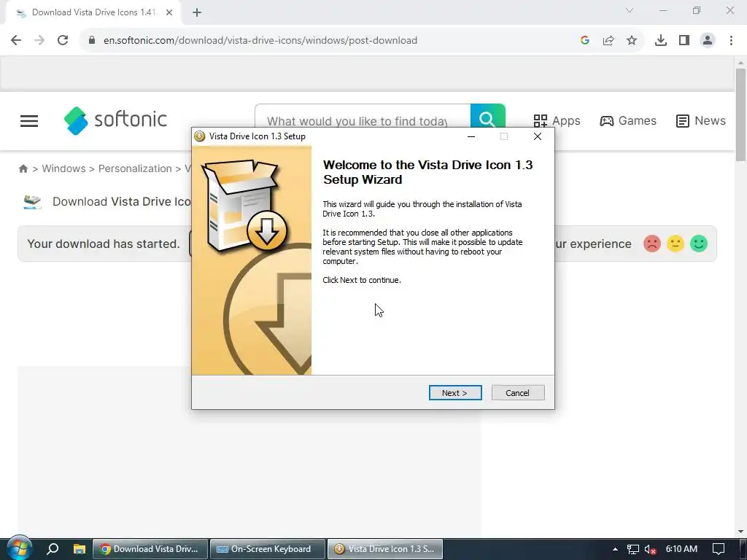Switch to Vista Drive Icon setup taskbar item

pos(385,549)
